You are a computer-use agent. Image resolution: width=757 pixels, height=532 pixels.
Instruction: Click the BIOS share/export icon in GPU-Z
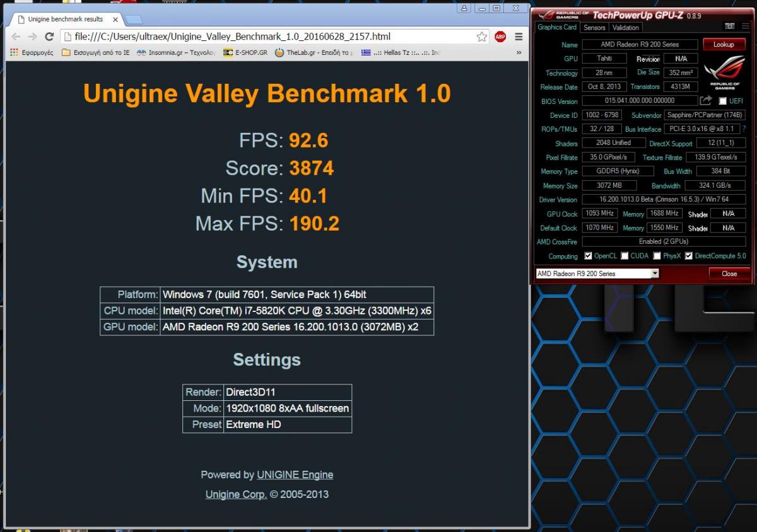706,100
